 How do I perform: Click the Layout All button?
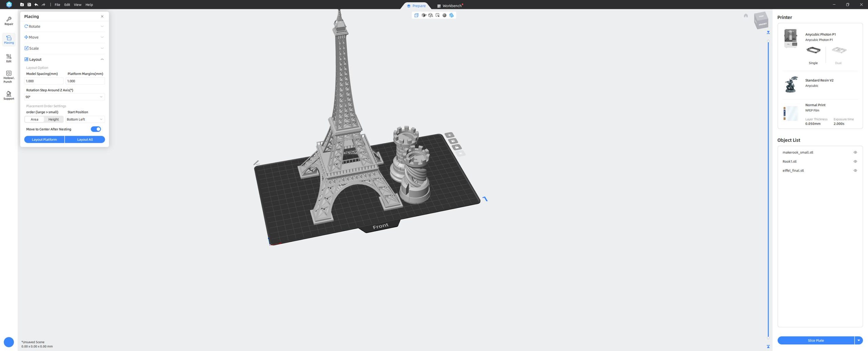(85, 140)
